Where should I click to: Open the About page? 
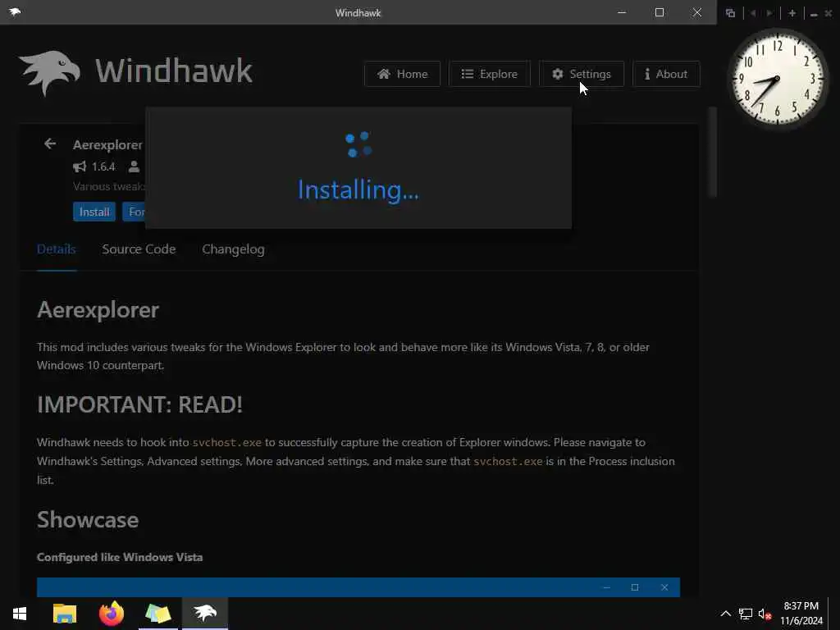coord(666,74)
